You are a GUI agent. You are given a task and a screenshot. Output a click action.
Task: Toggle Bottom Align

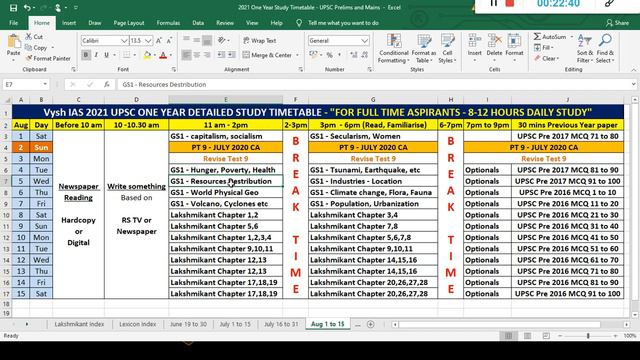click(207, 40)
